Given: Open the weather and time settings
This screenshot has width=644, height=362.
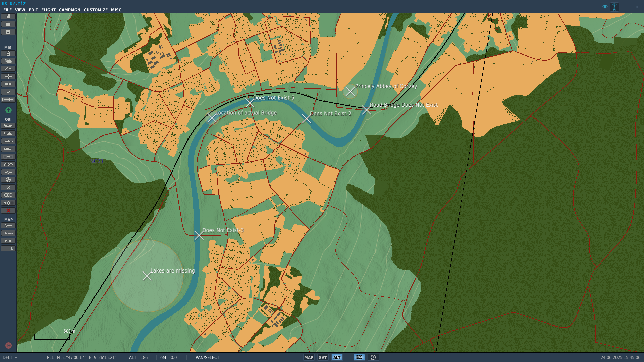Looking at the screenshot, I should [8, 61].
